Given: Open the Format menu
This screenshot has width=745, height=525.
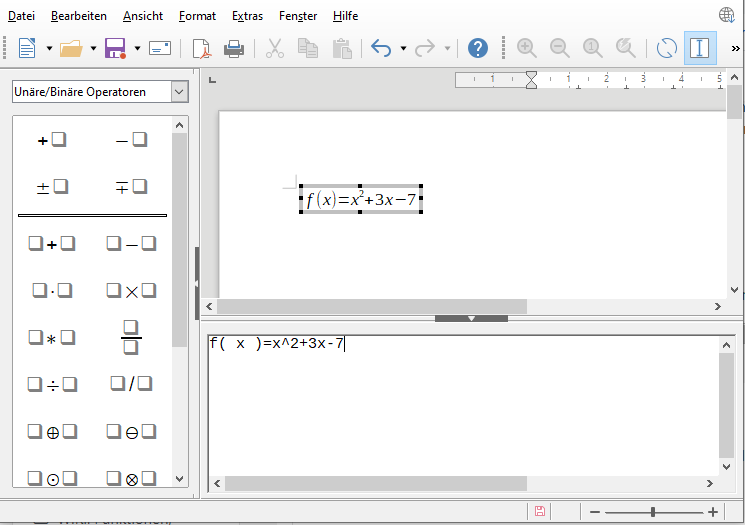Looking at the screenshot, I should tap(196, 16).
